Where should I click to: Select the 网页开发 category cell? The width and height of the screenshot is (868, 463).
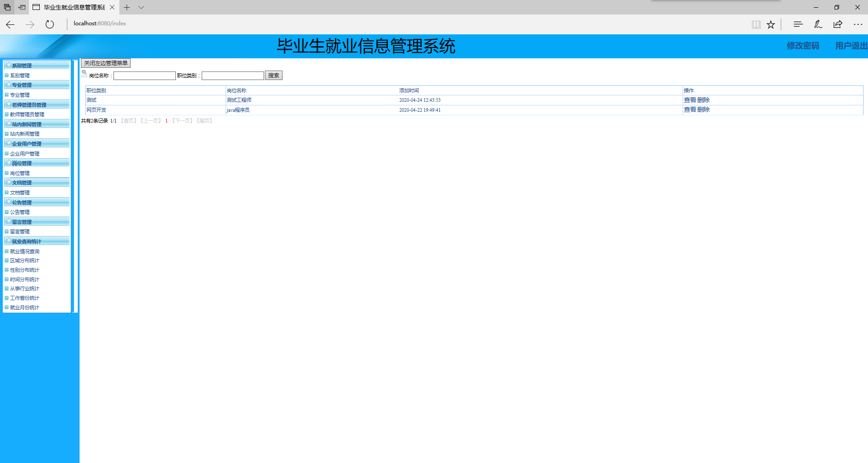(x=96, y=110)
